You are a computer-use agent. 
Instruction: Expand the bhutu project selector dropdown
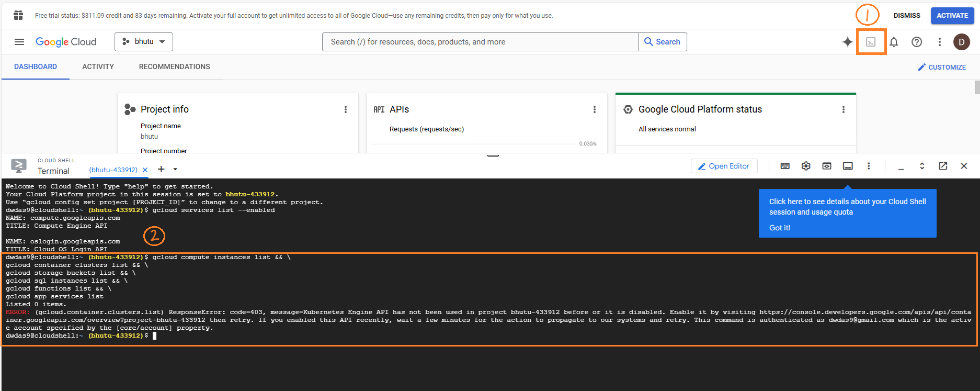point(144,42)
